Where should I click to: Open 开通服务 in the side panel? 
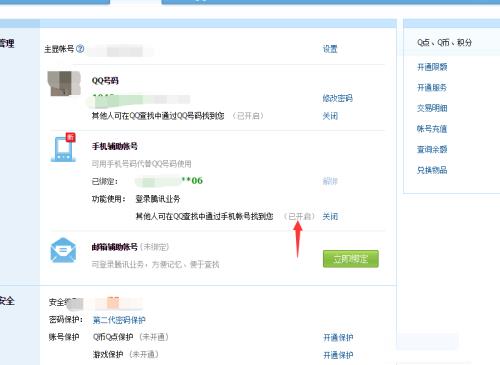[432, 88]
